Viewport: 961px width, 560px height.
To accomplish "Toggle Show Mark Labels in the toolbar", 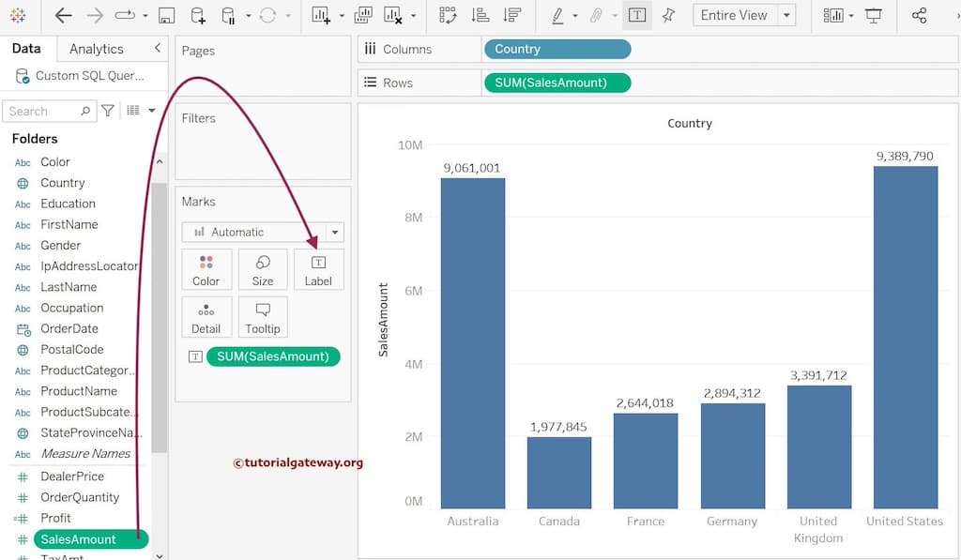I will (637, 15).
